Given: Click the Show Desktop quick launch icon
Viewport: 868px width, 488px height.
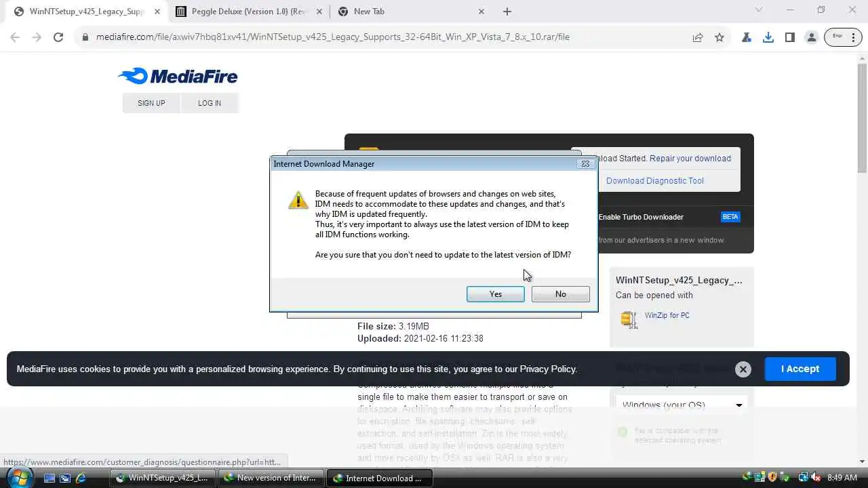Looking at the screenshot, I should (50, 478).
